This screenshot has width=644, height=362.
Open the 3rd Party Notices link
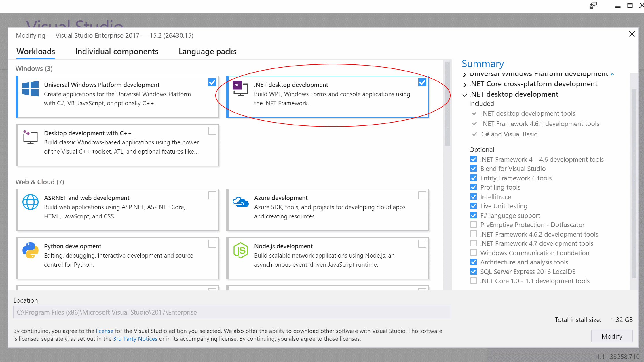point(135,339)
